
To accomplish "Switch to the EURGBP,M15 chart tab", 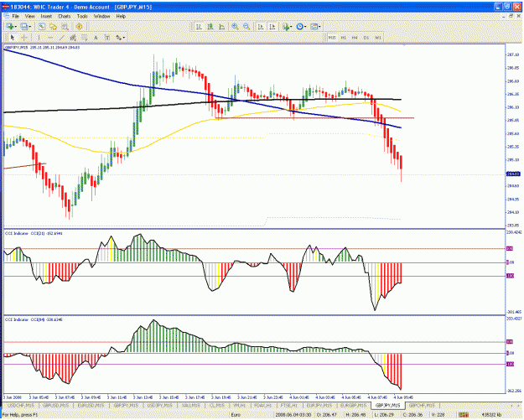I will point(353,405).
